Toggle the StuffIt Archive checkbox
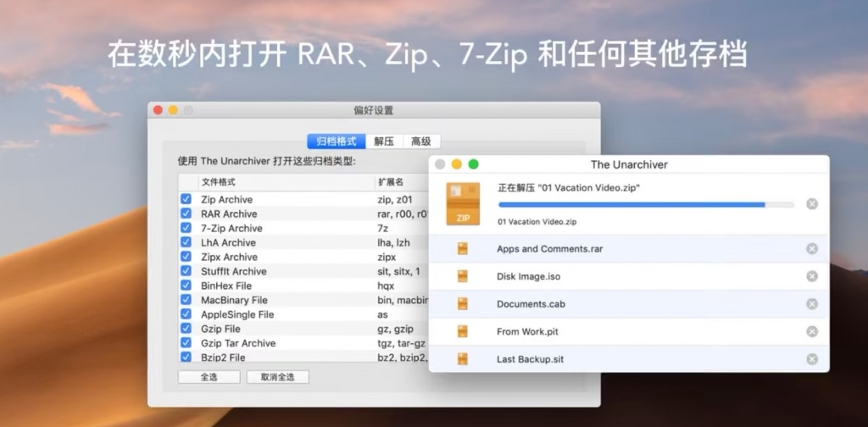 [186, 271]
